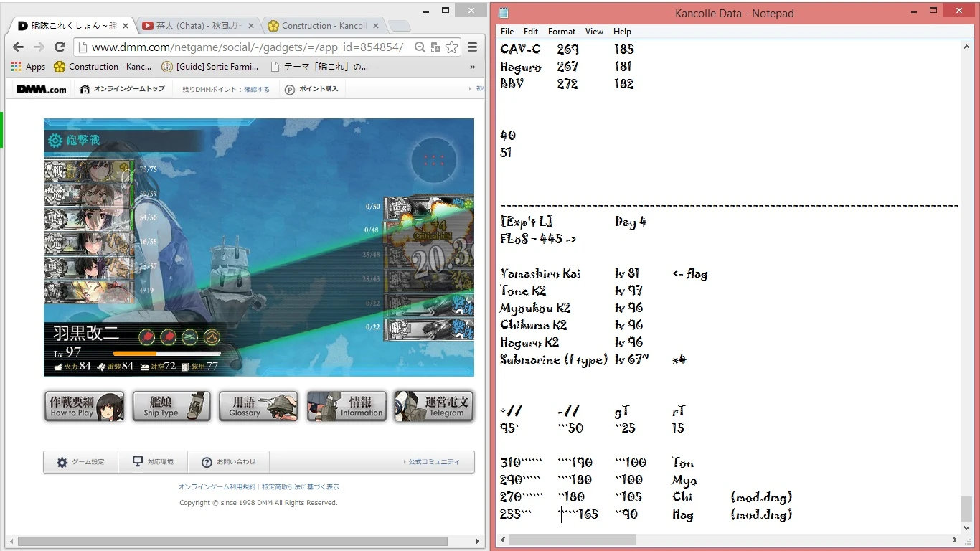Image resolution: width=980 pixels, height=551 pixels.
Task: Open the 運営電文 Telegram button
Action: pyautogui.click(x=434, y=406)
